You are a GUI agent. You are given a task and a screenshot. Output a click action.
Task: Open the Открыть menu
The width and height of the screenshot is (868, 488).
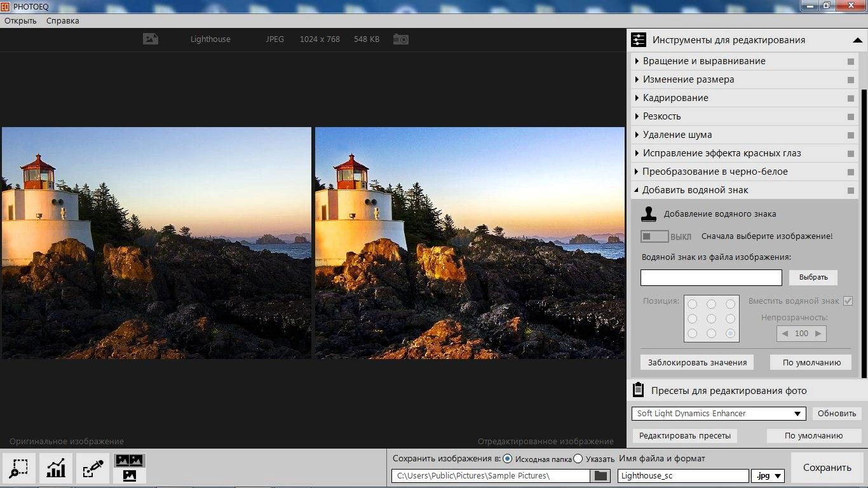tap(20, 20)
